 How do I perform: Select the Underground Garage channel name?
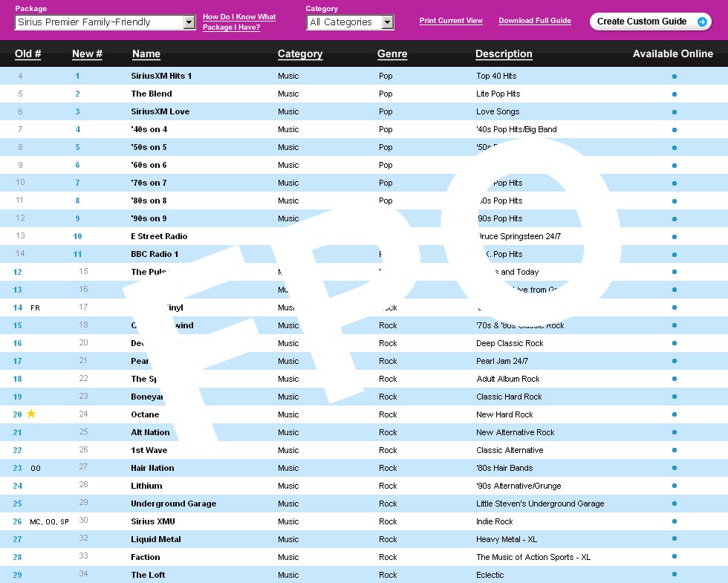[174, 504]
